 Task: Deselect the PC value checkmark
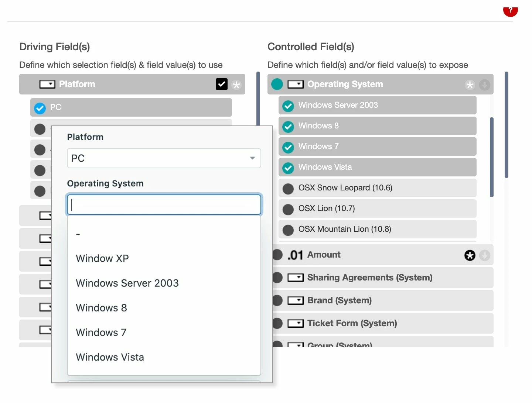point(40,108)
